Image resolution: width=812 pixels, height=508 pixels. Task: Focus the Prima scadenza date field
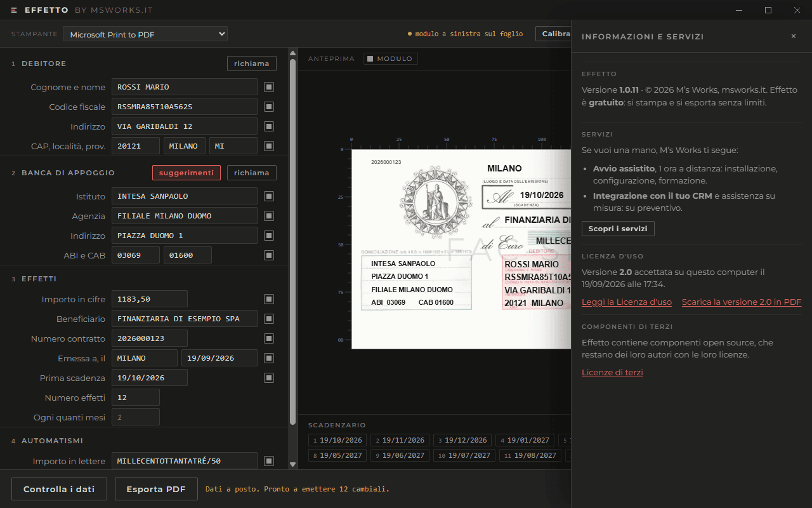(150, 378)
